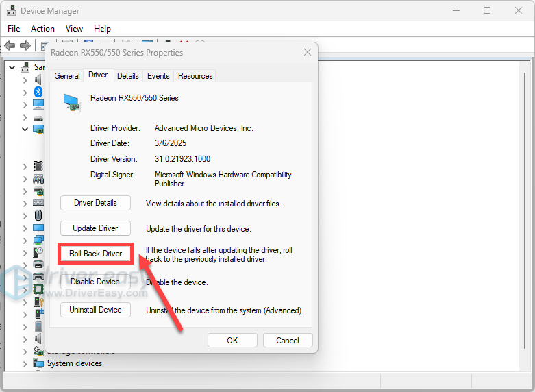Click the keyboard device icon in the tree
Image resolution: width=535 pixels, height=392 pixels.
click(38, 203)
